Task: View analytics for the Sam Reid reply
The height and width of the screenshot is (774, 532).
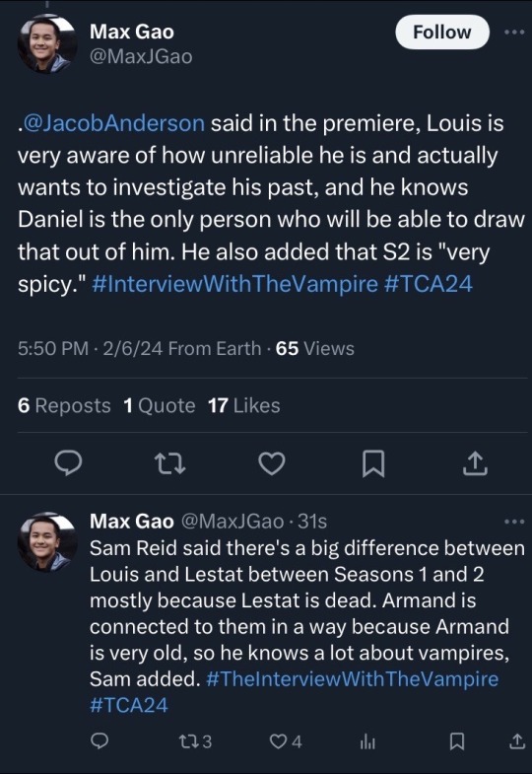Action: pos(367,740)
